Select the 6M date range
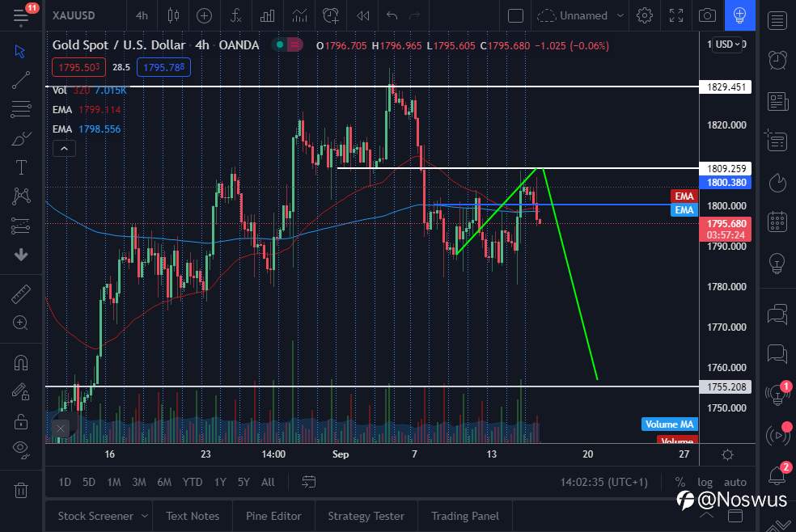 (164, 482)
